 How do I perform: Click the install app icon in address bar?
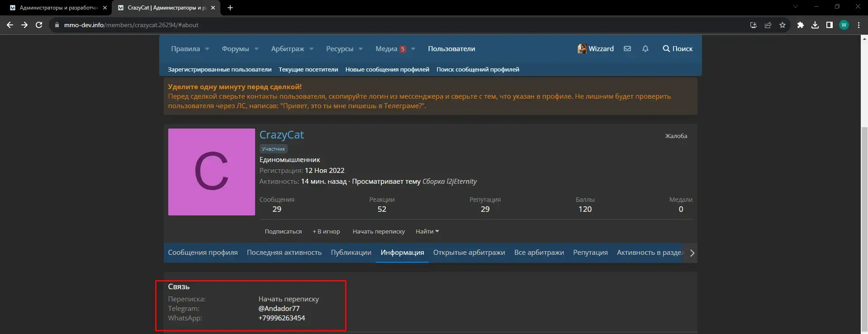tap(753, 25)
